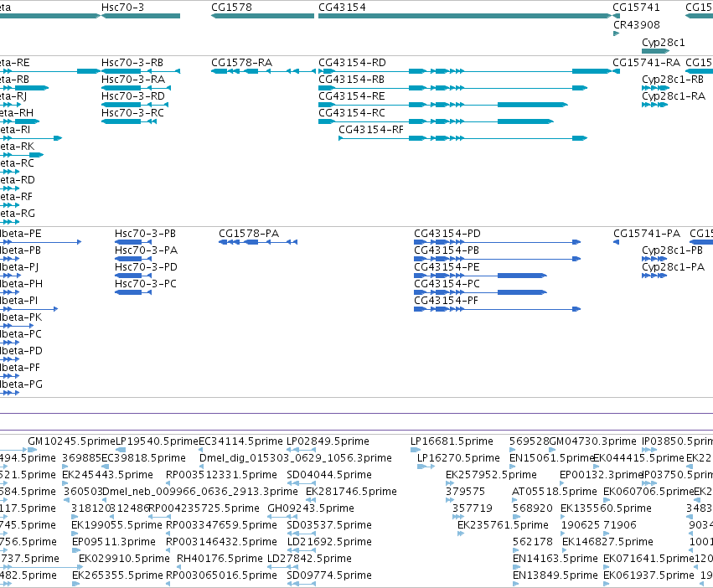Image resolution: width=713 pixels, height=588 pixels.
Task: Click the CR43908 gene feature
Action: coord(616,34)
